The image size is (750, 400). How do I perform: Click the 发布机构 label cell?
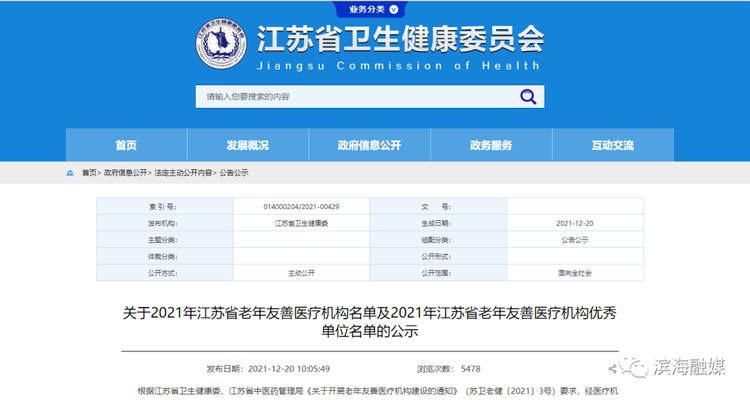pyautogui.click(x=165, y=223)
